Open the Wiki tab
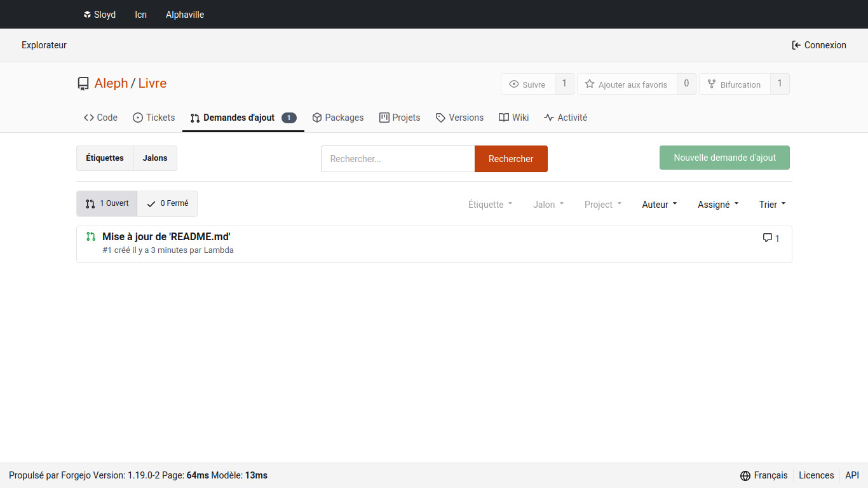The height and width of the screenshot is (488, 868). pyautogui.click(x=514, y=118)
